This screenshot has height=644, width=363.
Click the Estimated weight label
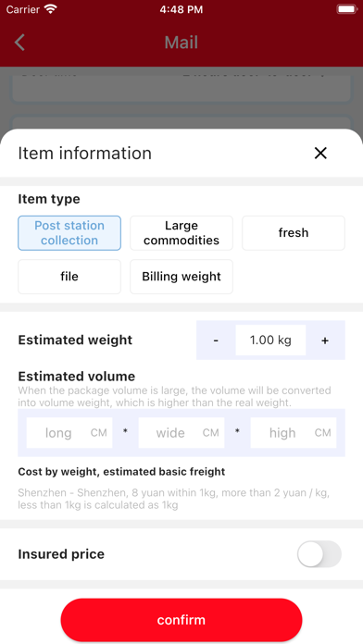point(75,341)
